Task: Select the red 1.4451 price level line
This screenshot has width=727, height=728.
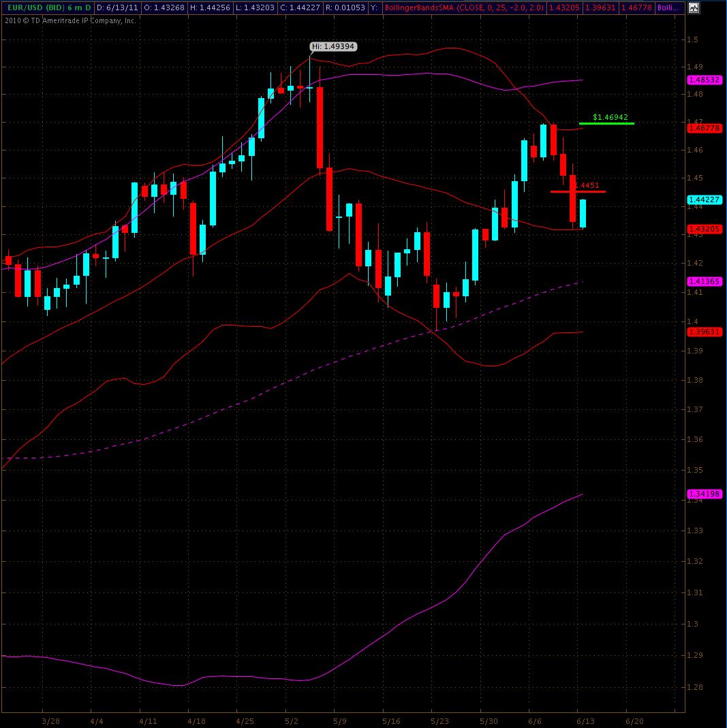Action: point(578,191)
